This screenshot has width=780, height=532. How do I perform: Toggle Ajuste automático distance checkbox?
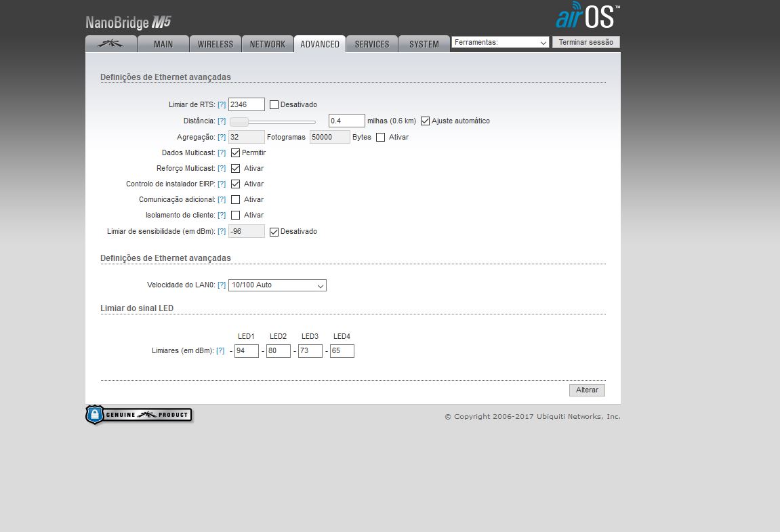(426, 121)
